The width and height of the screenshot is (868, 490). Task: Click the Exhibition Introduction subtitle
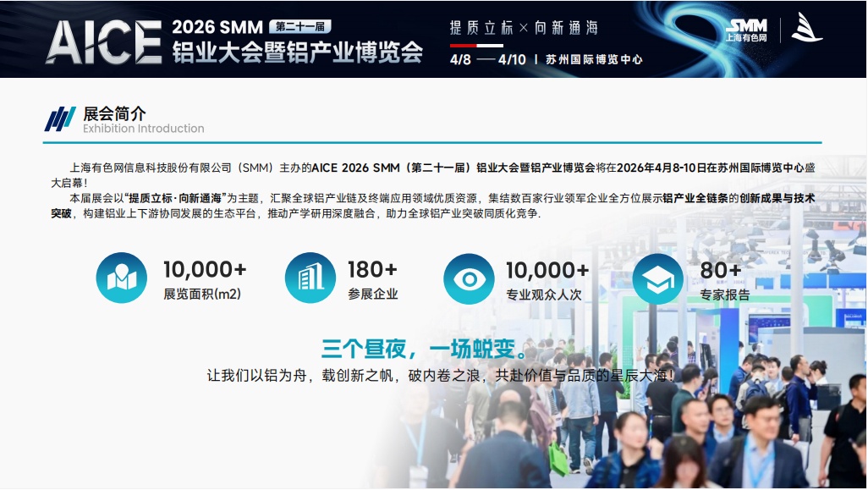tap(143, 129)
